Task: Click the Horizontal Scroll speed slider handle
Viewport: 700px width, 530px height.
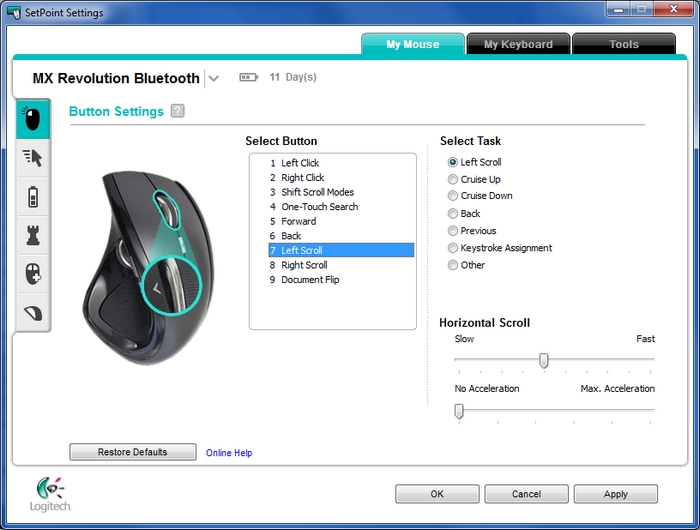Action: pos(544,360)
